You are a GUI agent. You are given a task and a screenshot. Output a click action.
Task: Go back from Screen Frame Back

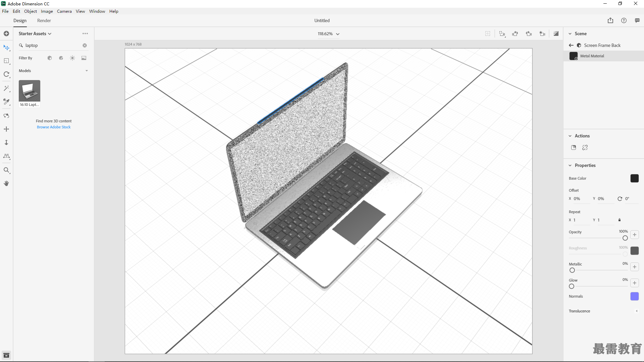(571, 45)
